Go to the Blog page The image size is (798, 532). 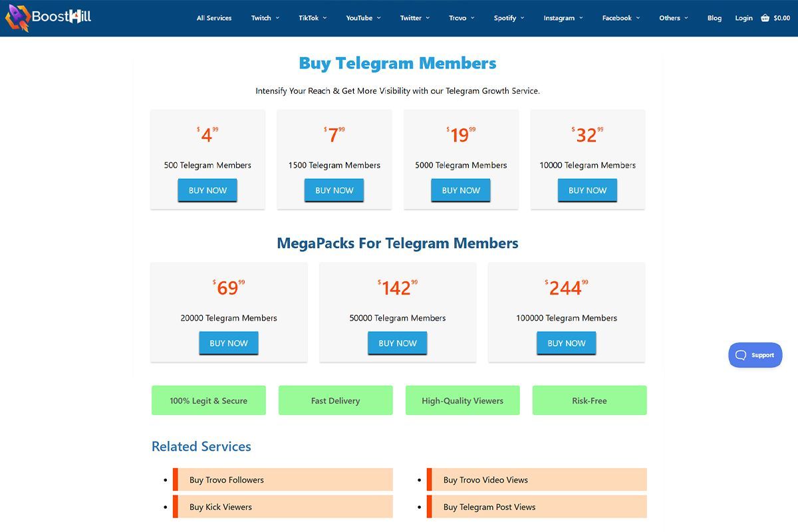(x=714, y=18)
